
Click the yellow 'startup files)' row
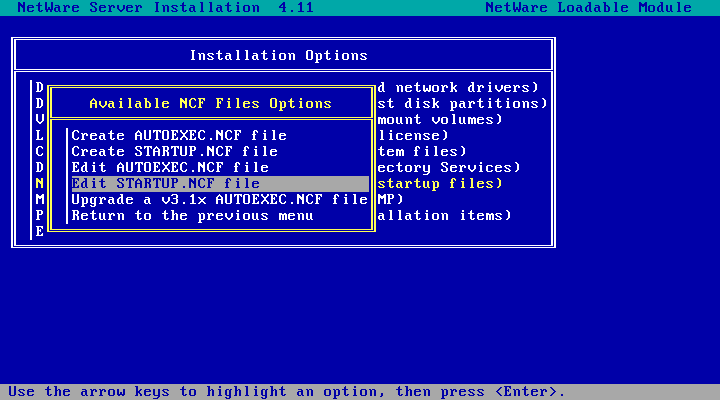[440, 184]
